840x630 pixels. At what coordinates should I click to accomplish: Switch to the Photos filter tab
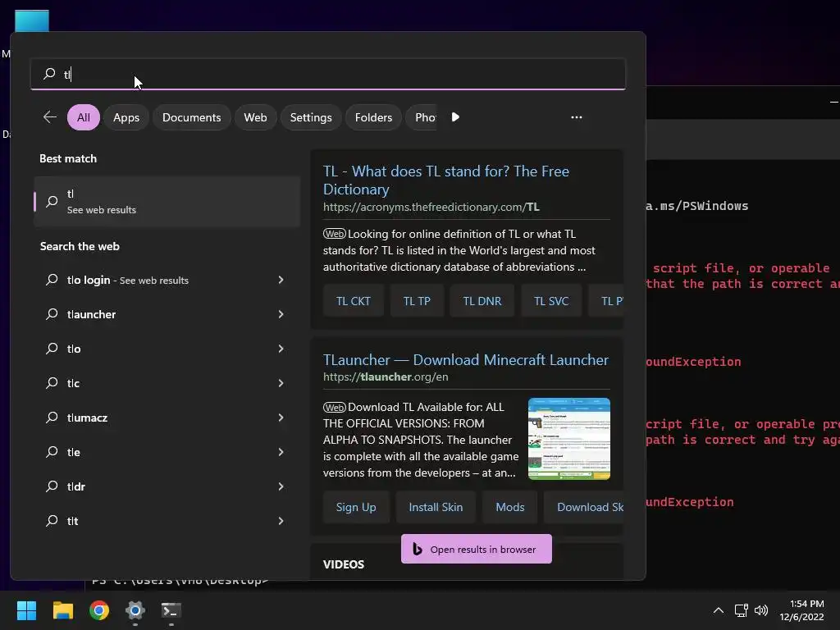pyautogui.click(x=423, y=117)
